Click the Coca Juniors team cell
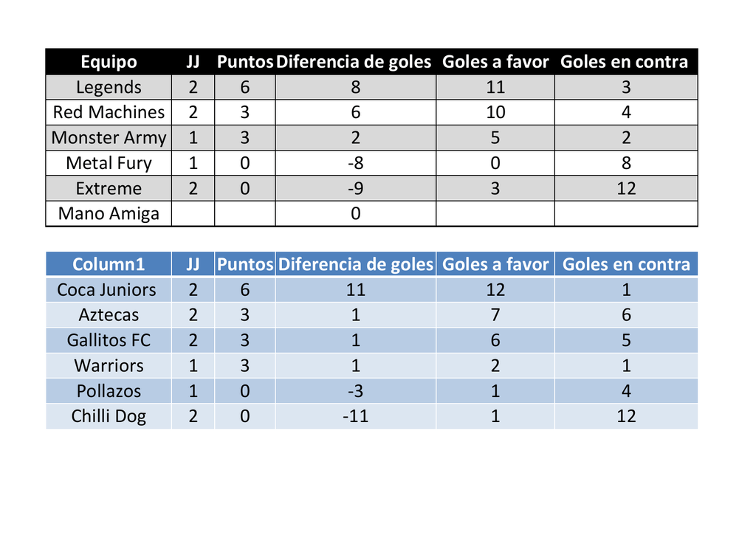756x535 pixels. 107,290
